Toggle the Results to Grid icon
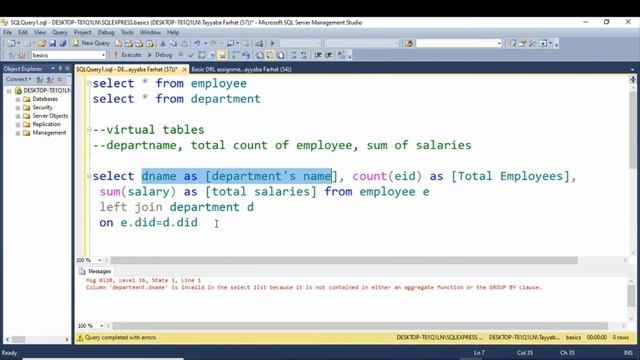Viewport: 640px width, 360px height. point(270,55)
